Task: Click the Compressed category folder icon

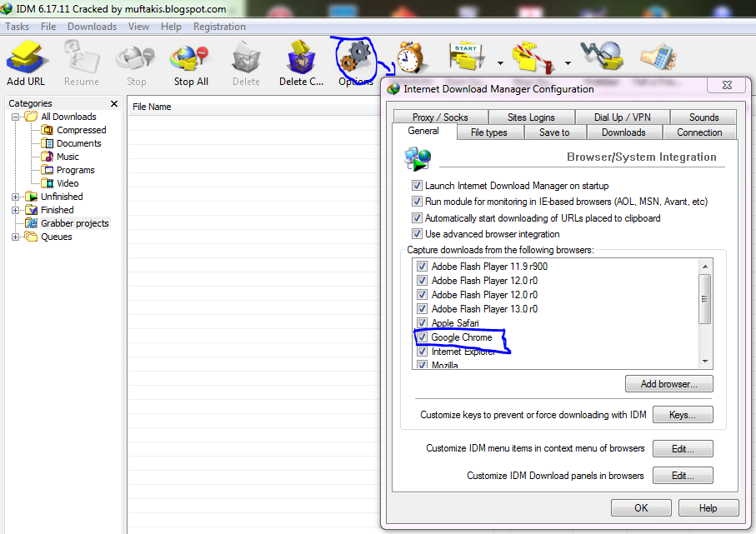Action: (x=48, y=130)
